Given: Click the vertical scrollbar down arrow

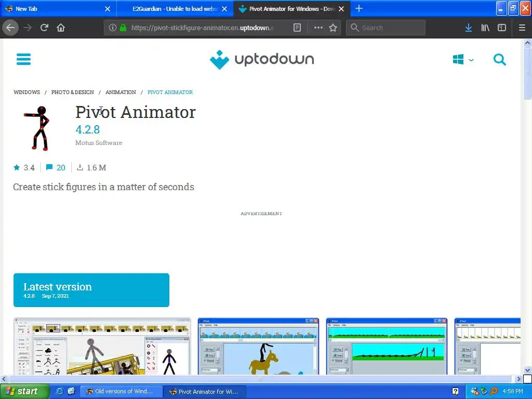Looking at the screenshot, I should coord(527,370).
